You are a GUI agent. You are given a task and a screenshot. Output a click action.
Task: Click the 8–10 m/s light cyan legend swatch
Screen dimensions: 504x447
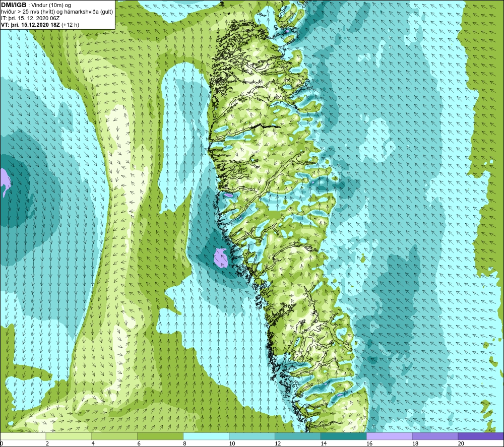[206, 436]
